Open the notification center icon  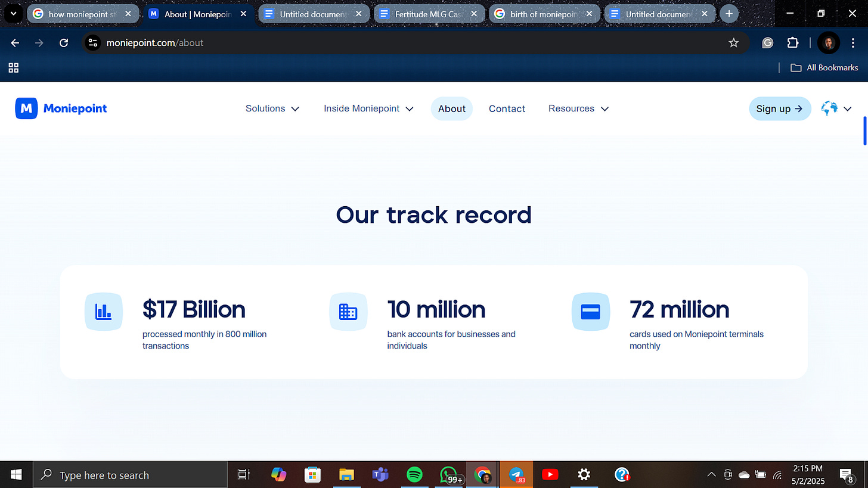[847, 475]
